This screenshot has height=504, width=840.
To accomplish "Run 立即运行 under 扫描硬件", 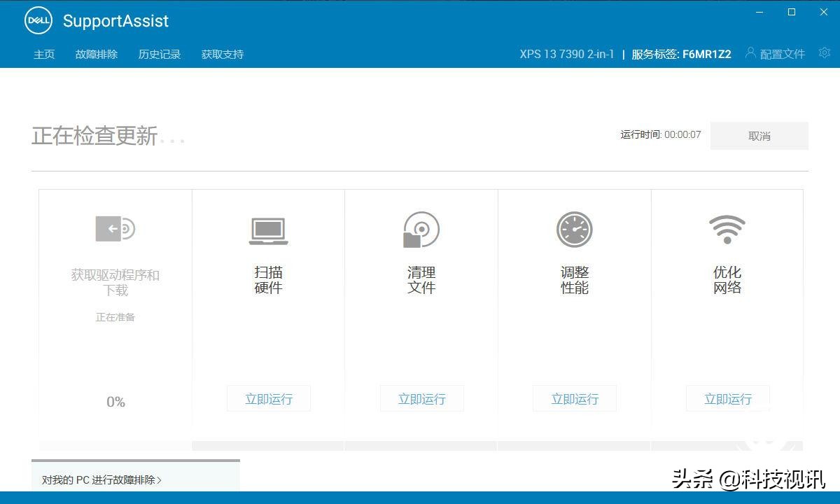I will (268, 398).
